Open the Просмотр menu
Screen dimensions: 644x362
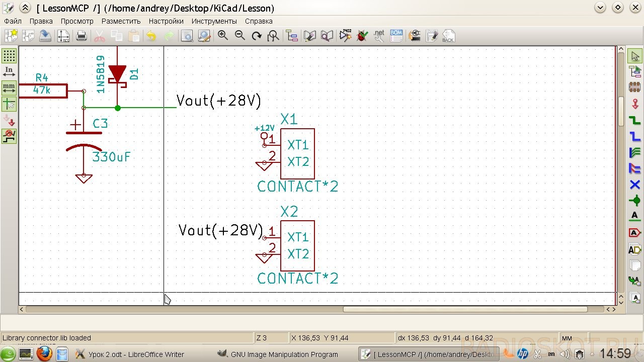[77, 21]
